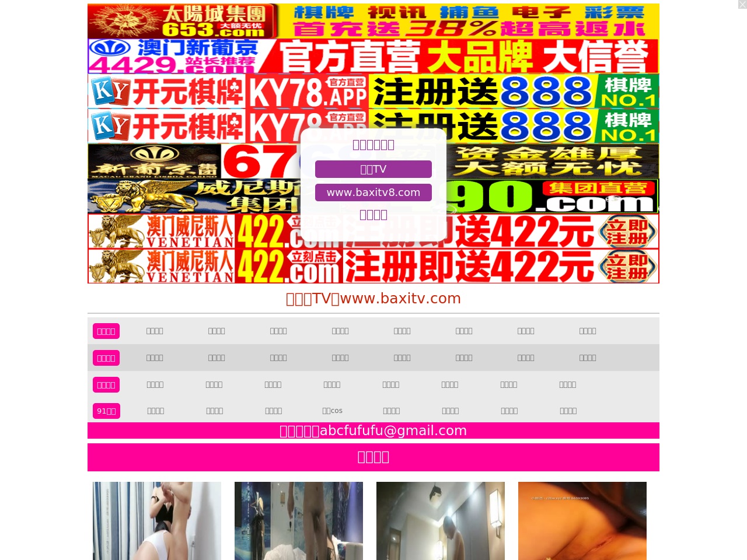Open the 4429.com banner ad
747x560 pixels.
pos(373,56)
